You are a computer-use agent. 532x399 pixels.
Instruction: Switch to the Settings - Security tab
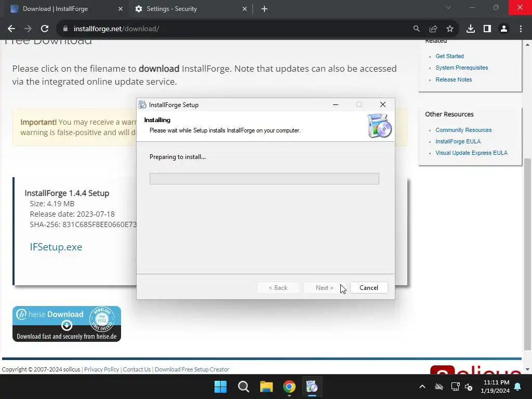191,9
